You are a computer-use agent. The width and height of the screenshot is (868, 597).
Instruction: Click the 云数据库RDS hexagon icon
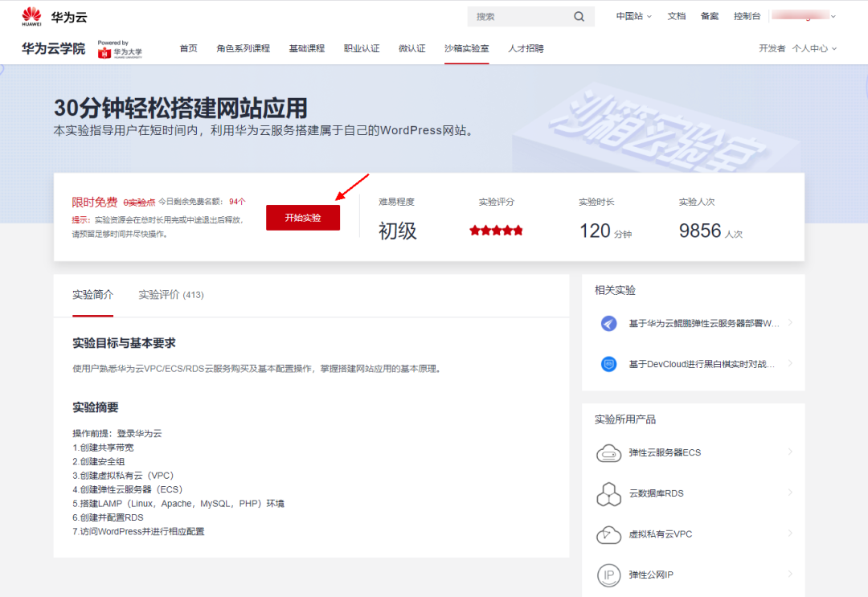point(609,493)
